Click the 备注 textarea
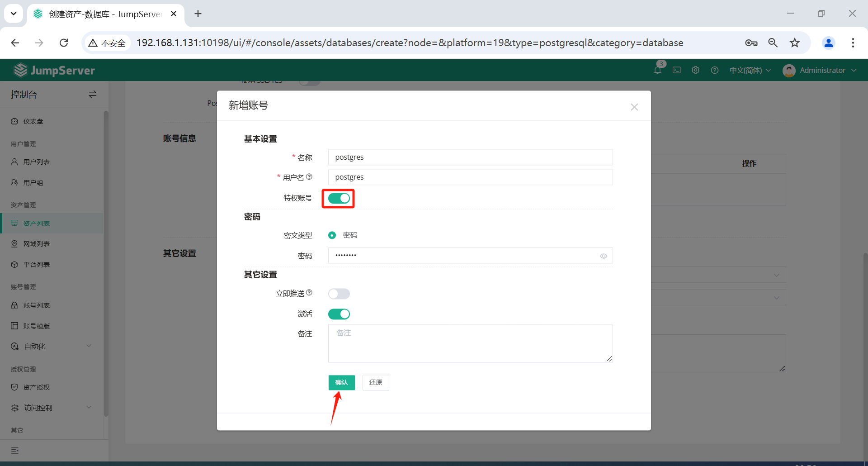Image resolution: width=868 pixels, height=466 pixels. tap(471, 343)
